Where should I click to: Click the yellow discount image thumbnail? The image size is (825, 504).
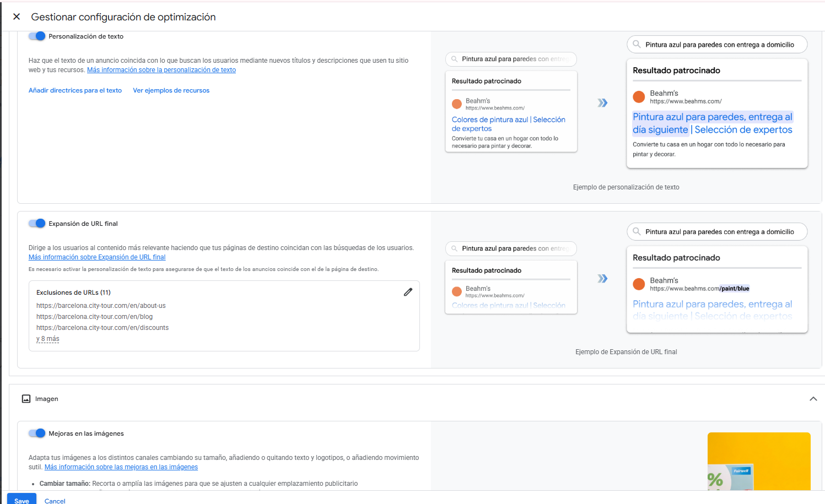(759, 462)
